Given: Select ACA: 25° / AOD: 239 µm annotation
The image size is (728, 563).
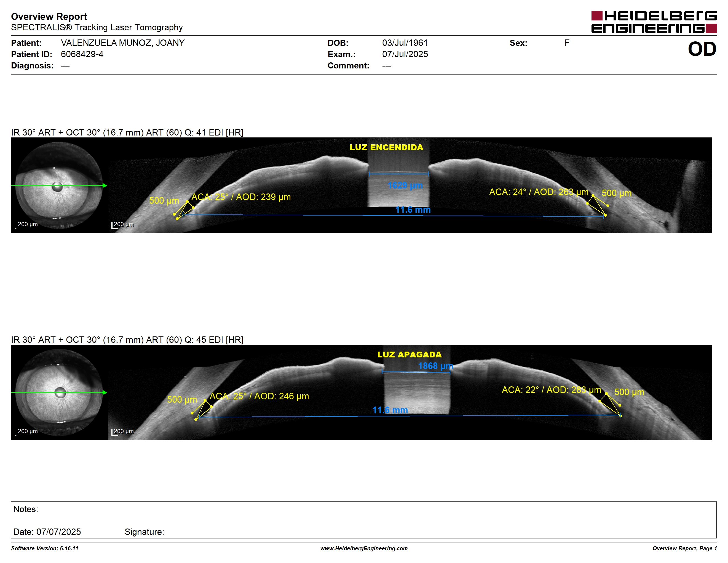Looking at the screenshot, I should click(241, 197).
